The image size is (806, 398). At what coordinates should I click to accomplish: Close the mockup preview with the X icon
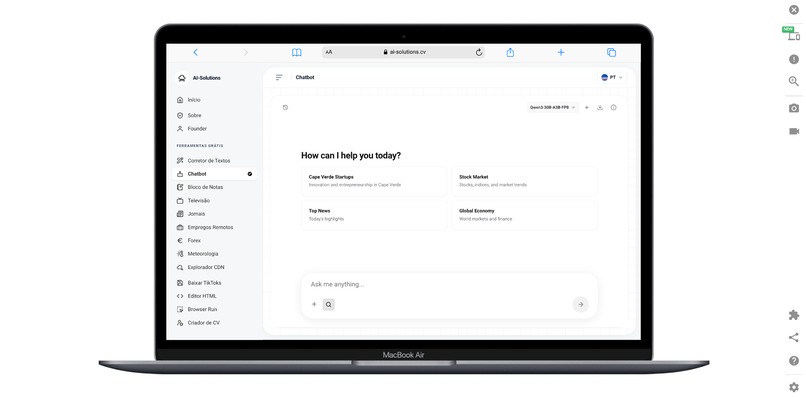pos(794,9)
